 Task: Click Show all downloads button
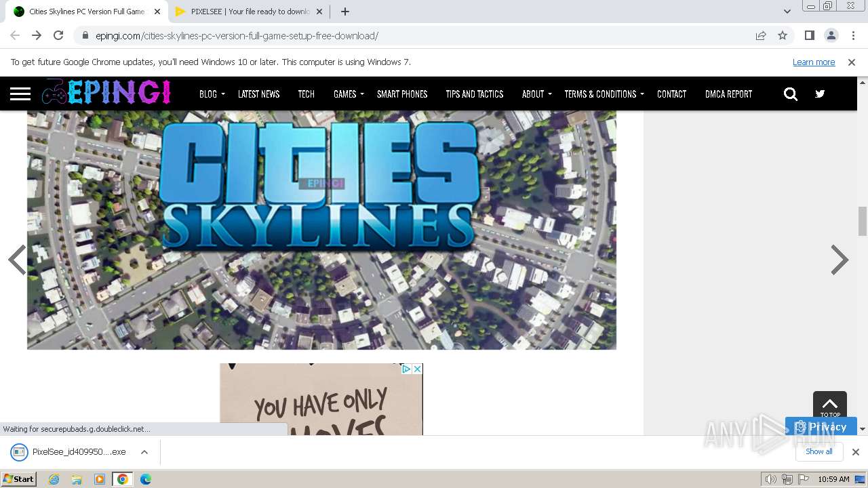(818, 451)
